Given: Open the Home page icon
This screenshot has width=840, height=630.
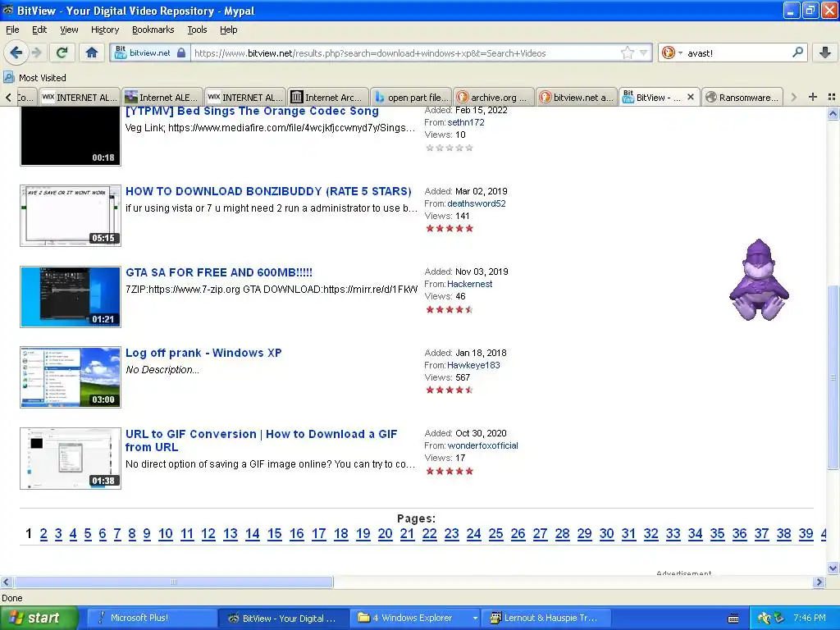Looking at the screenshot, I should [x=92, y=52].
